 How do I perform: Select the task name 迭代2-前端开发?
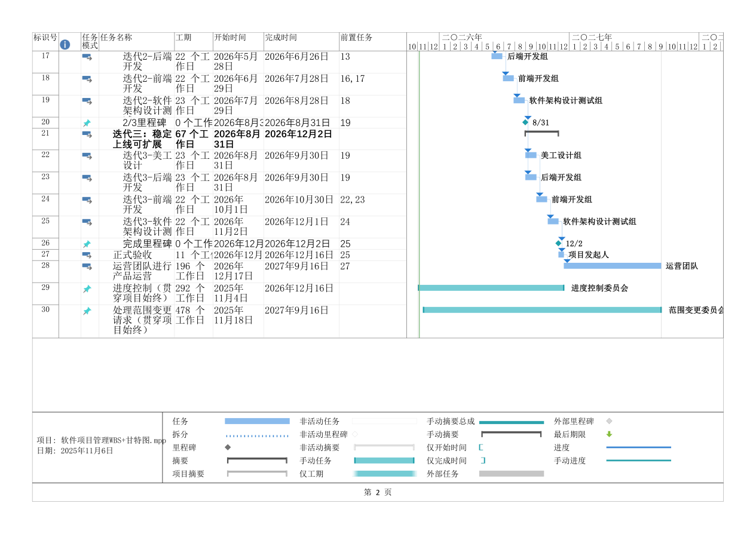click(x=147, y=84)
